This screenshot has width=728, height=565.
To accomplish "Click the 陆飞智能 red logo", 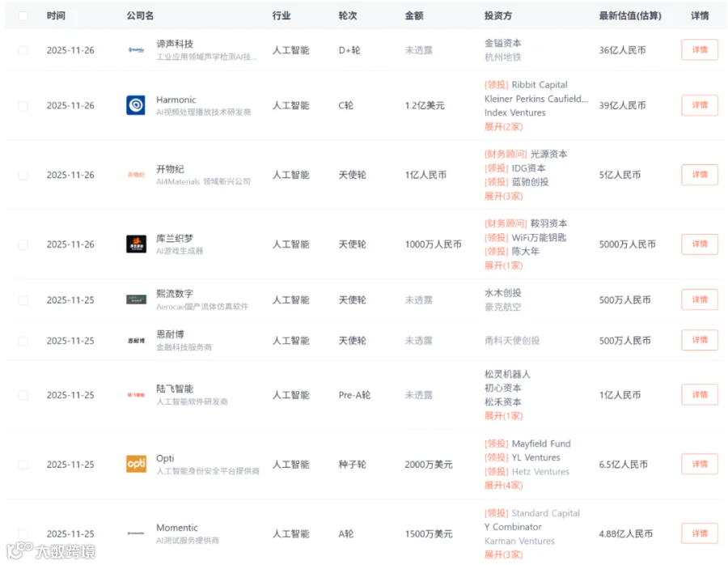I will 136,395.
